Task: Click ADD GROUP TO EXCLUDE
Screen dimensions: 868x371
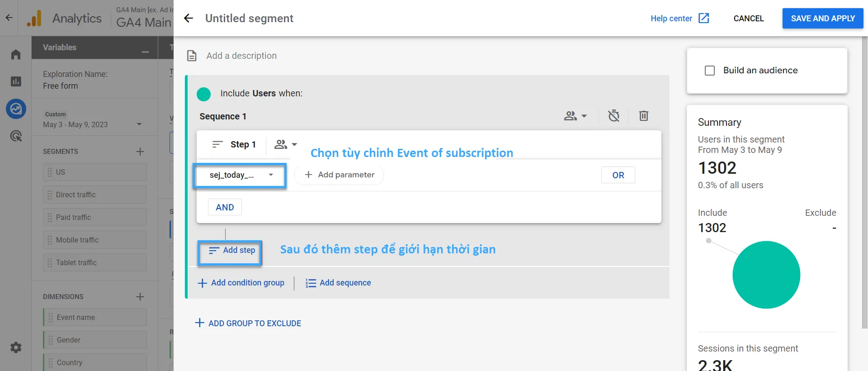Action: tap(248, 323)
